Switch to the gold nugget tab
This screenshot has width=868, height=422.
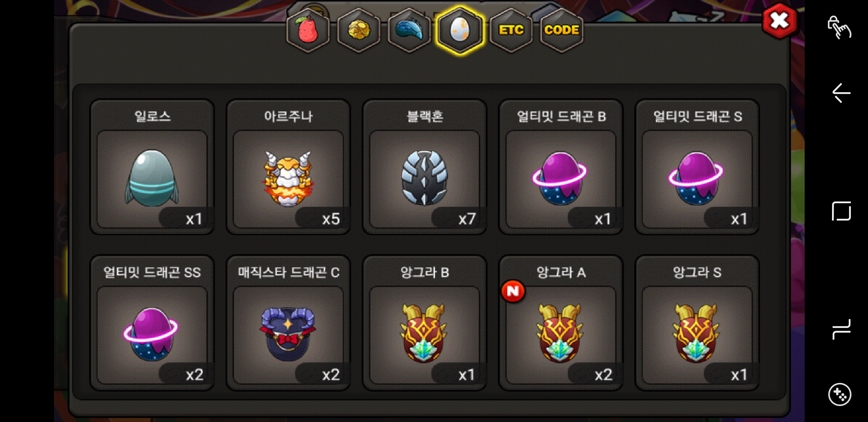pos(359,30)
